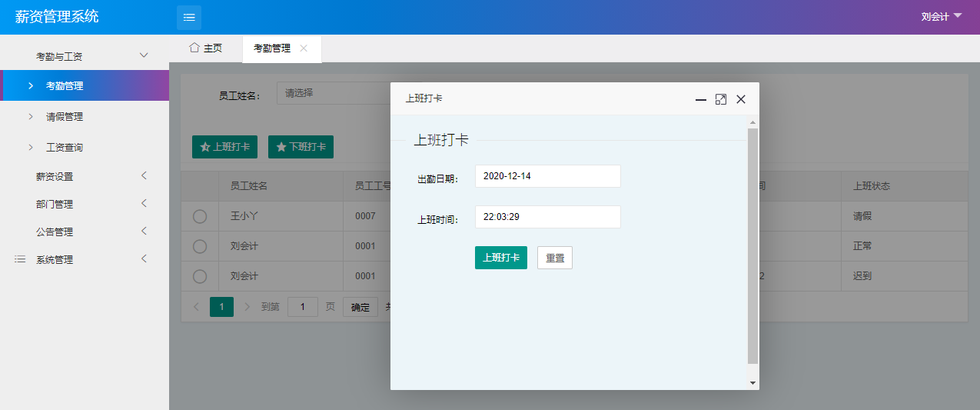Click the next page arrow in pagination
The width and height of the screenshot is (980, 410).
(247, 307)
